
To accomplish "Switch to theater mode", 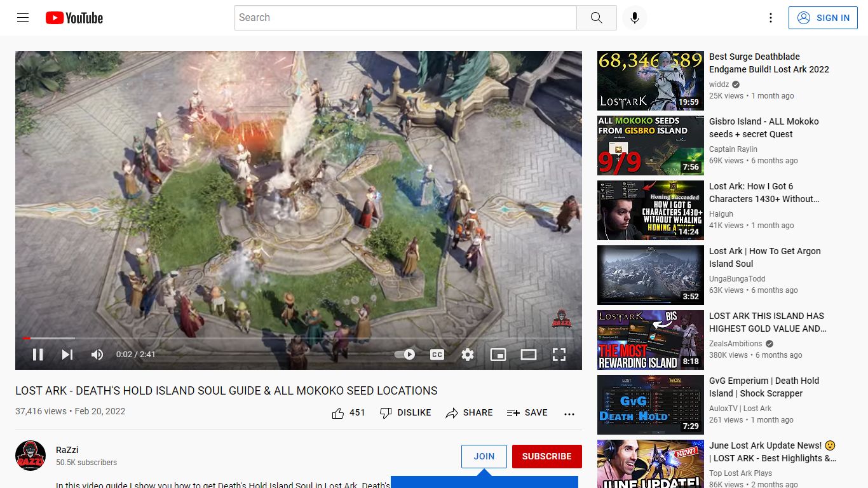I will [x=529, y=355].
